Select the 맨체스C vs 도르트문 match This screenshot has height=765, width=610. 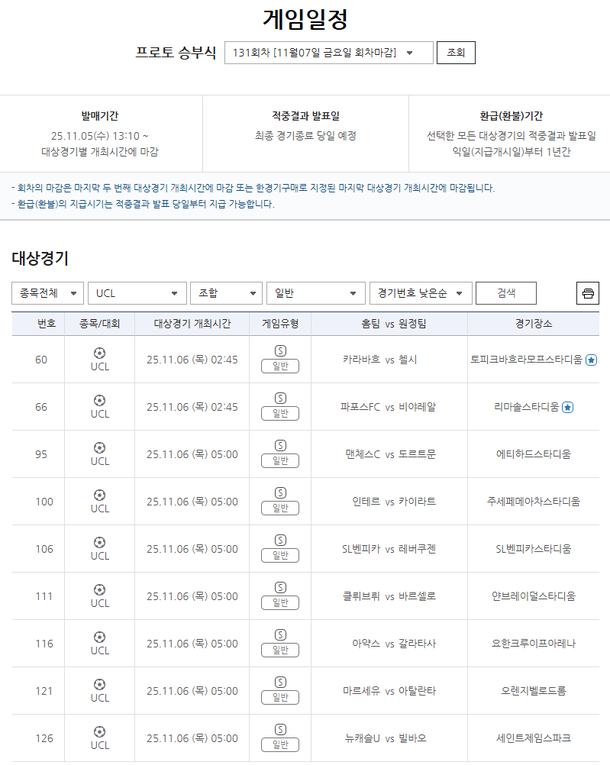(x=390, y=454)
